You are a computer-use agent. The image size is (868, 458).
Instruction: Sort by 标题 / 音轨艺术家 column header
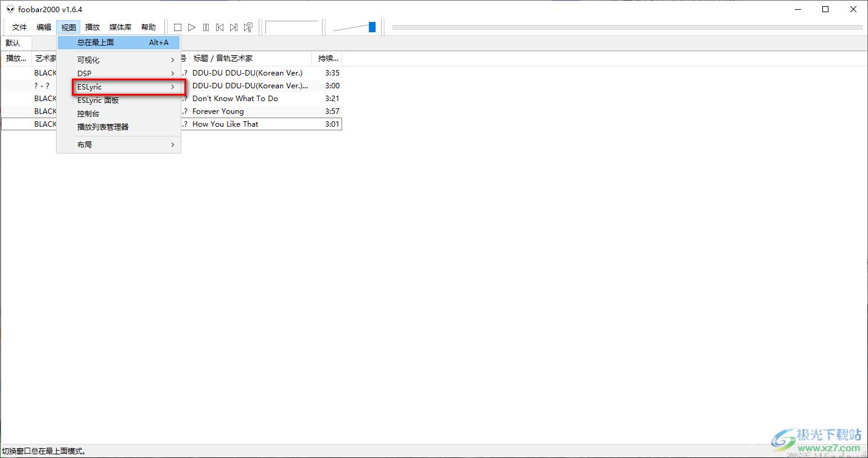point(251,58)
